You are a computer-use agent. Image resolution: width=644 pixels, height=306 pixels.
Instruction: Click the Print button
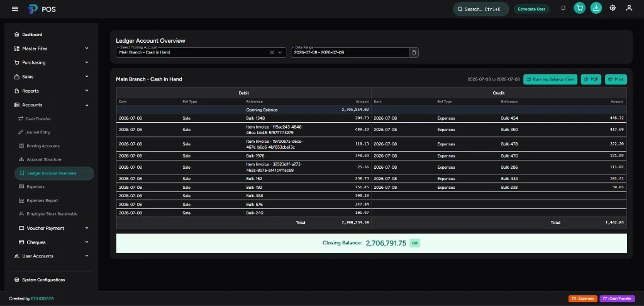[x=616, y=79]
